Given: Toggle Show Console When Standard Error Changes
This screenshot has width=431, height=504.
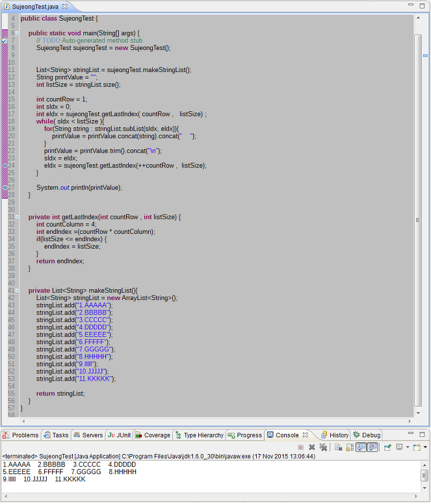Looking at the screenshot, I should click(372, 447).
